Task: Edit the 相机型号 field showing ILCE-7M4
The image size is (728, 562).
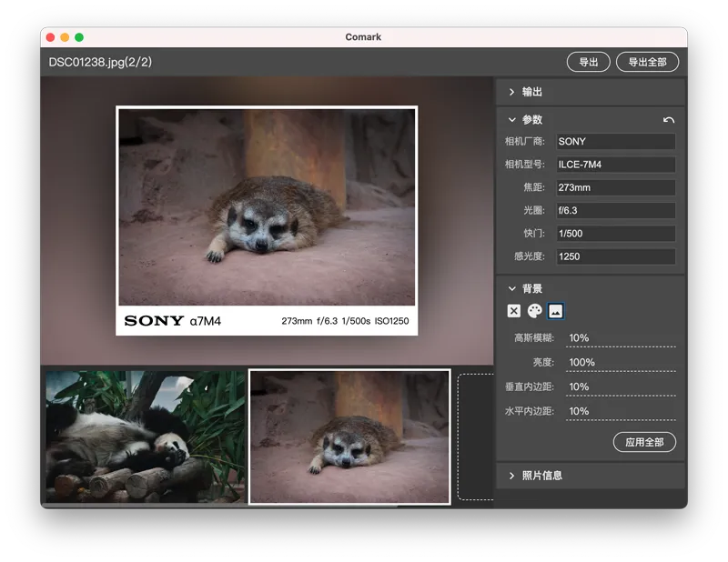Action: [x=616, y=165]
